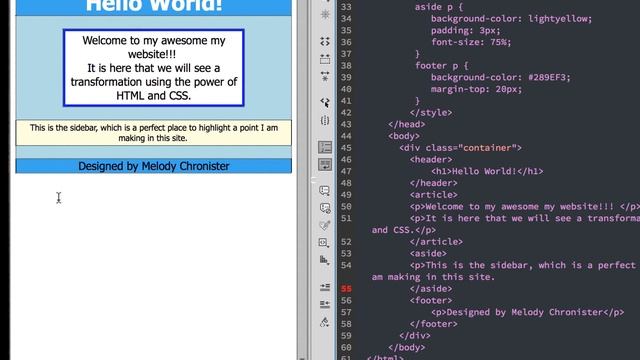Viewport: 640px width, 360px height.
Task: Click the Collapse Full Tag icon
Action: 325,41
